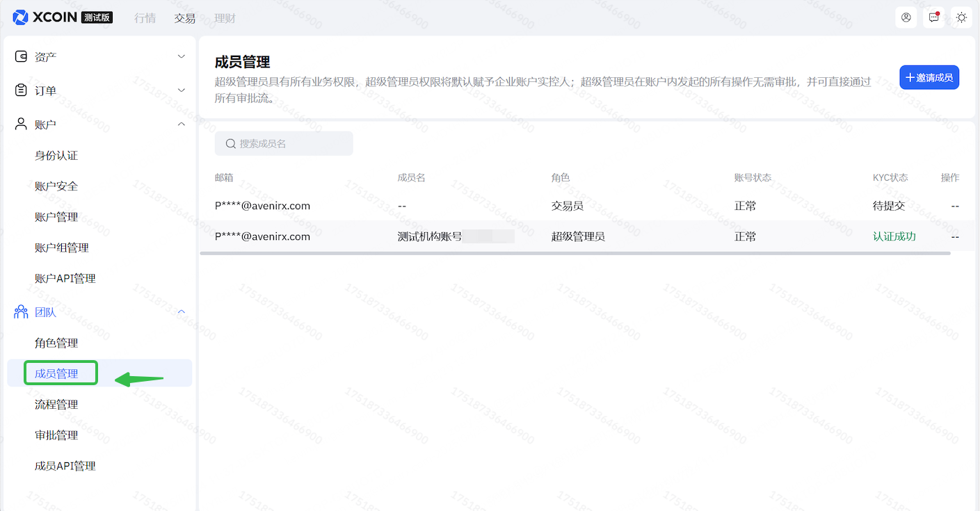
Task: Click the XCOIN logo icon
Action: [21, 17]
